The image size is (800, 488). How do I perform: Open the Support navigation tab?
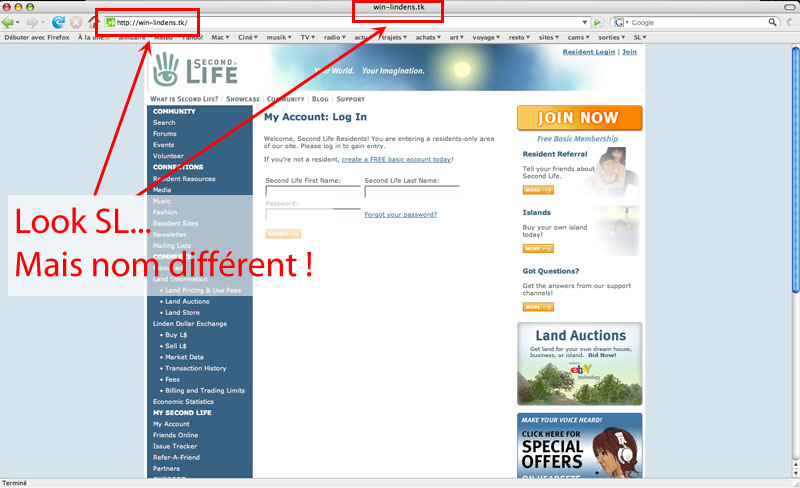point(351,99)
